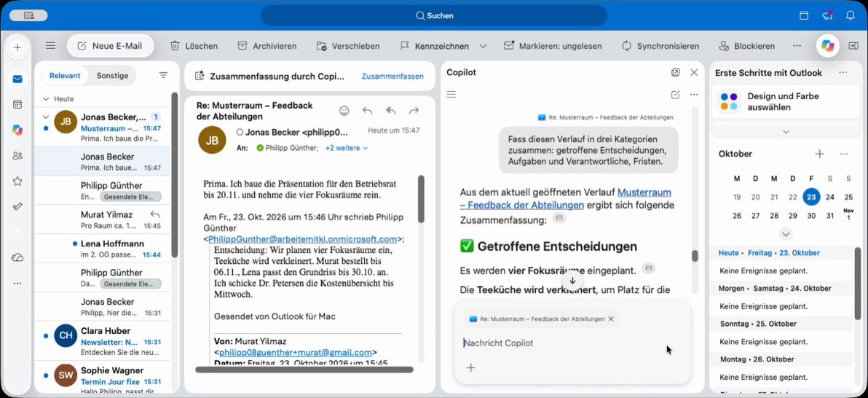Image resolution: width=868 pixels, height=398 pixels.
Task: Open the Design und Farbe auswählen card
Action: 786,101
